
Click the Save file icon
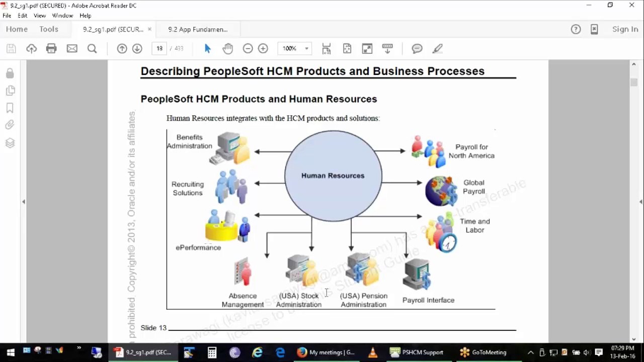point(11,49)
